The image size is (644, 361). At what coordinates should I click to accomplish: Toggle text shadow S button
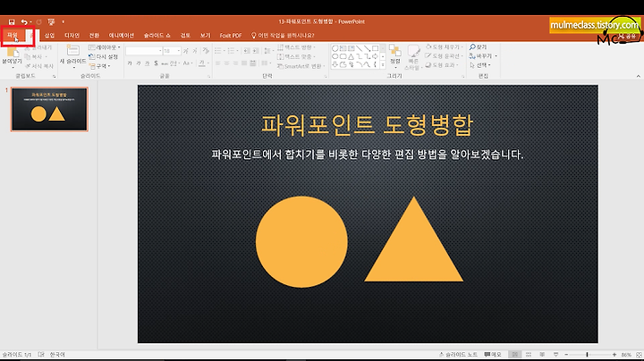click(x=156, y=63)
